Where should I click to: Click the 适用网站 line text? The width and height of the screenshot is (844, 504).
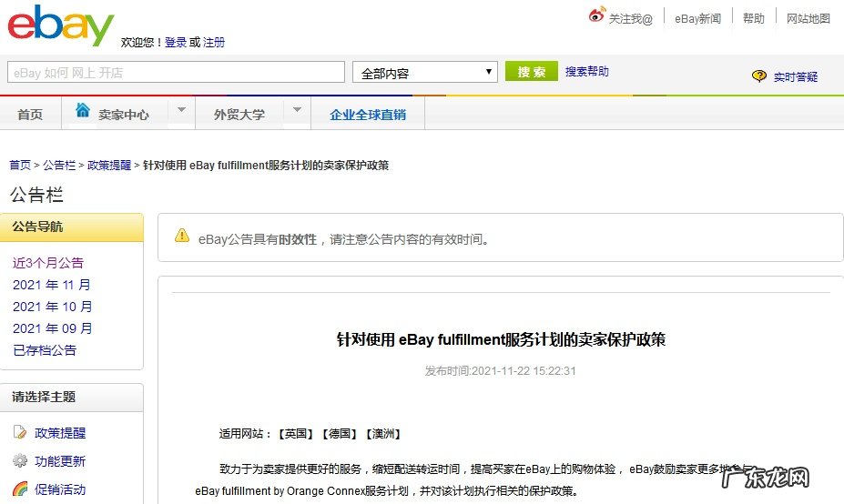(x=310, y=434)
